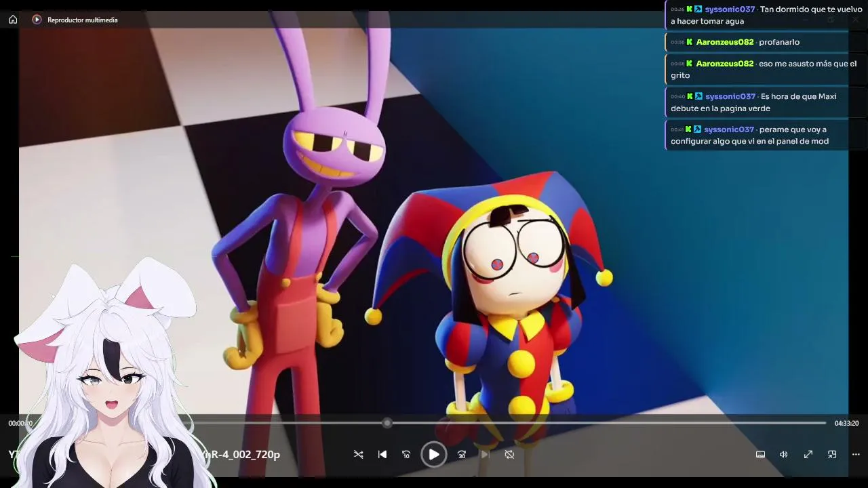Click the Reproductor multimedia app logo

coord(37,20)
